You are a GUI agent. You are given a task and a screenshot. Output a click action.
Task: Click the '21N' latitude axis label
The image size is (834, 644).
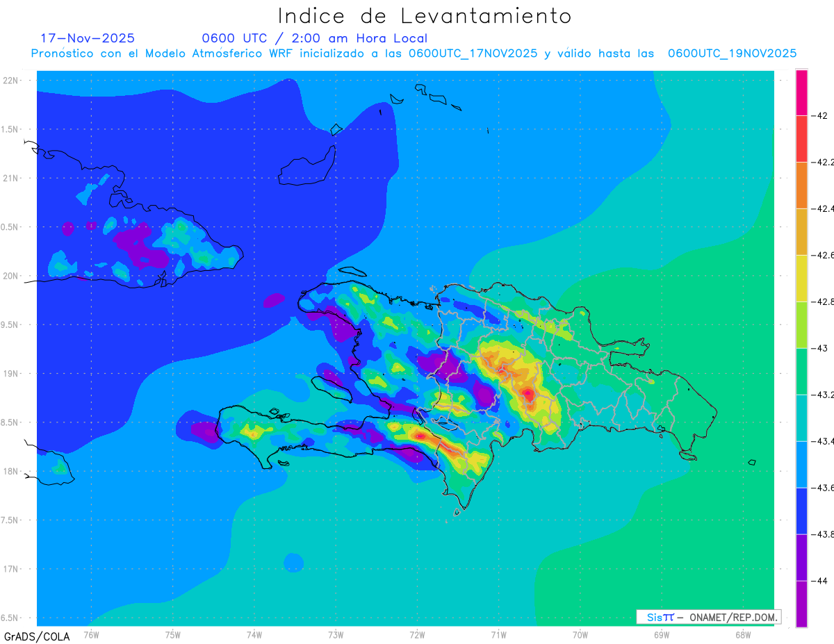tap(11, 178)
